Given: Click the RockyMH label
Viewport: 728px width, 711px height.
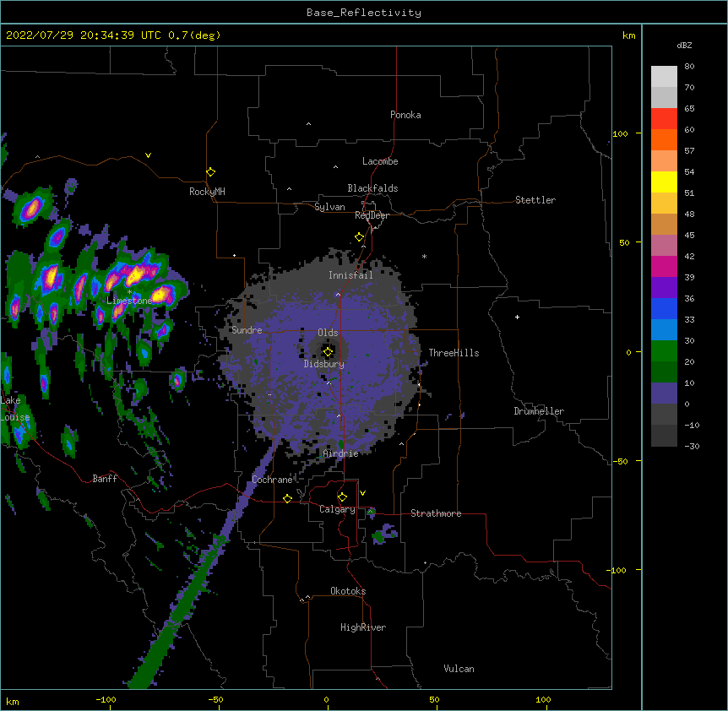Looking at the screenshot, I should (x=207, y=192).
